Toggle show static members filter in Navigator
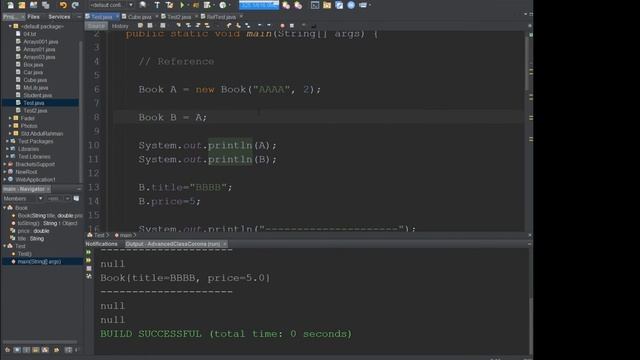640x360 pixels. click(26, 350)
